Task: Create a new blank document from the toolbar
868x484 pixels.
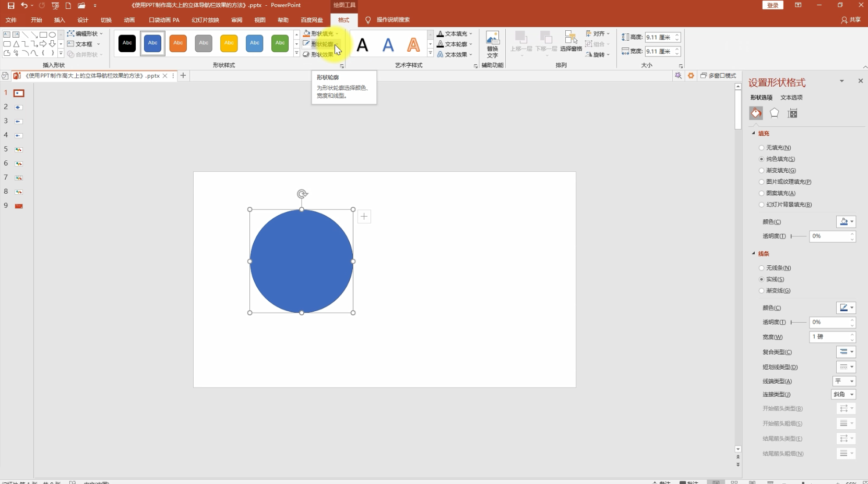Action: pyautogui.click(x=68, y=5)
